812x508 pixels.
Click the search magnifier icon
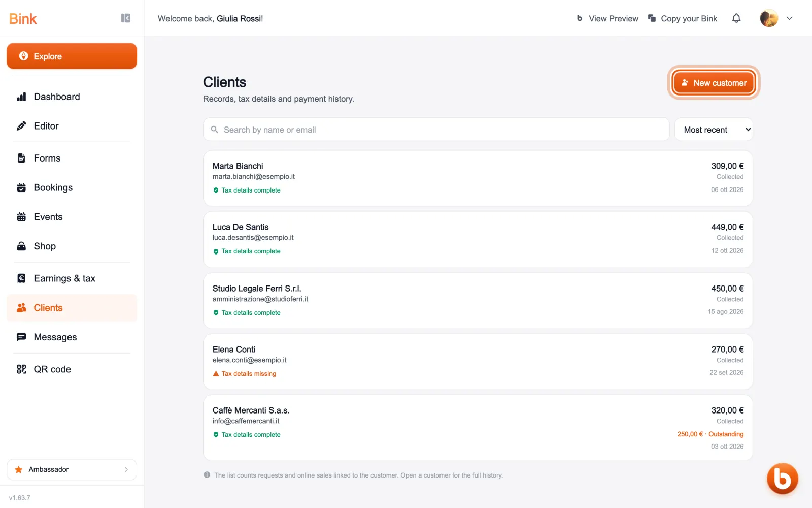coord(215,130)
